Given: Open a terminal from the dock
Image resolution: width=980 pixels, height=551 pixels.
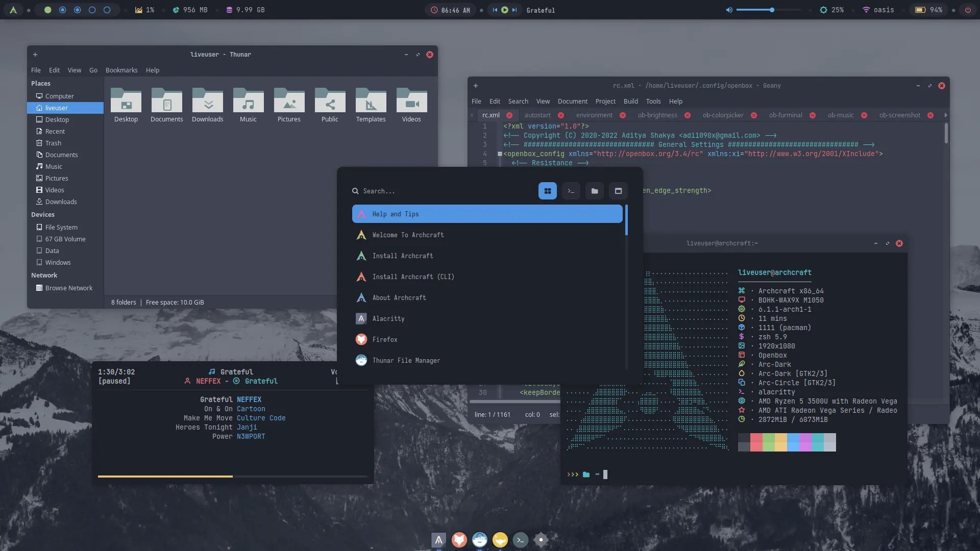Looking at the screenshot, I should tap(521, 539).
